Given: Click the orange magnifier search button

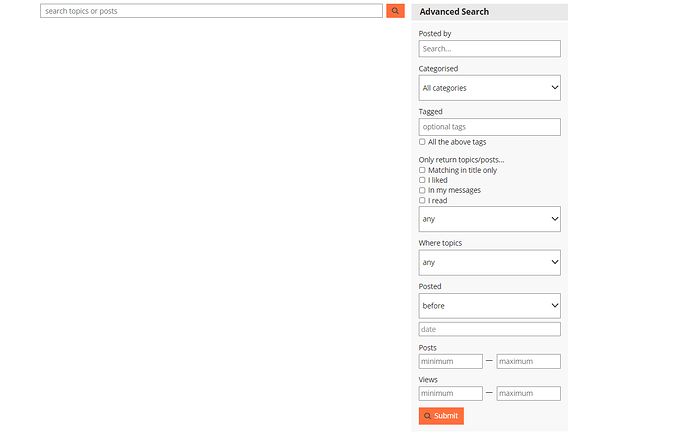Looking at the screenshot, I should click(395, 11).
